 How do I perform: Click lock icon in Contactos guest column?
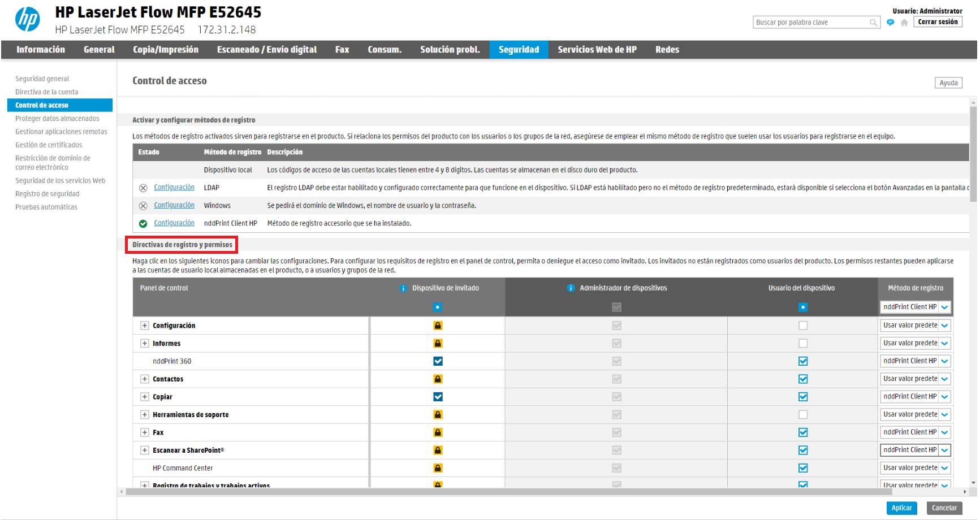438,379
